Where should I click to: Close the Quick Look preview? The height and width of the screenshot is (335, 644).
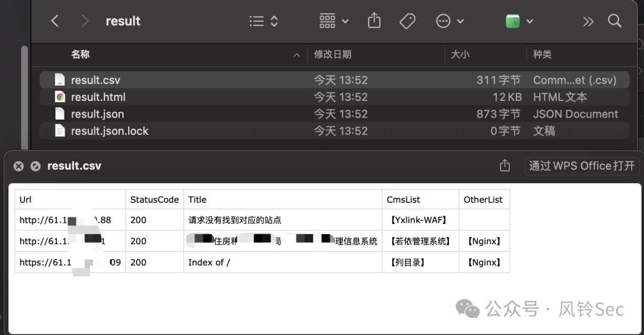tap(18, 166)
